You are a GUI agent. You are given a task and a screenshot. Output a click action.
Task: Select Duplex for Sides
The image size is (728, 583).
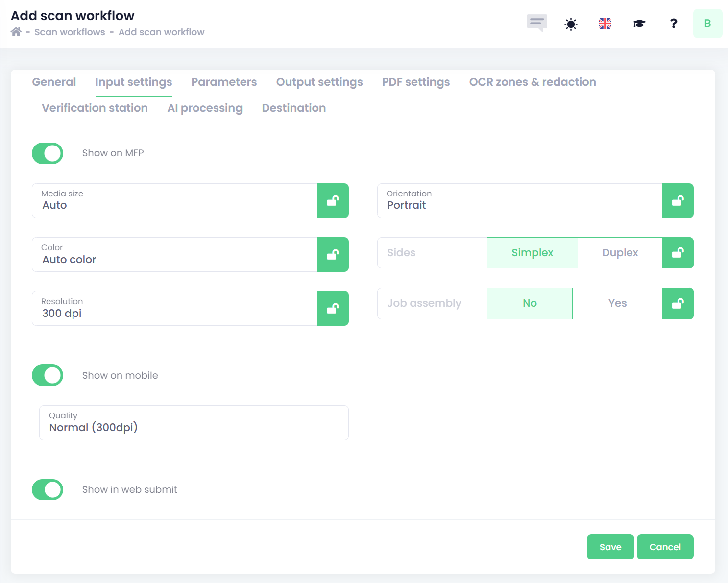point(620,253)
